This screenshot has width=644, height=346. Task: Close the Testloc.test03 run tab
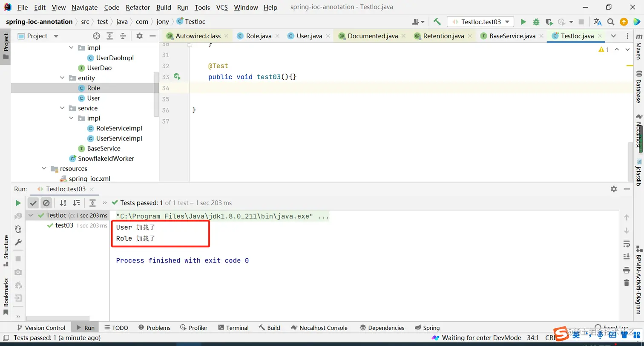92,189
